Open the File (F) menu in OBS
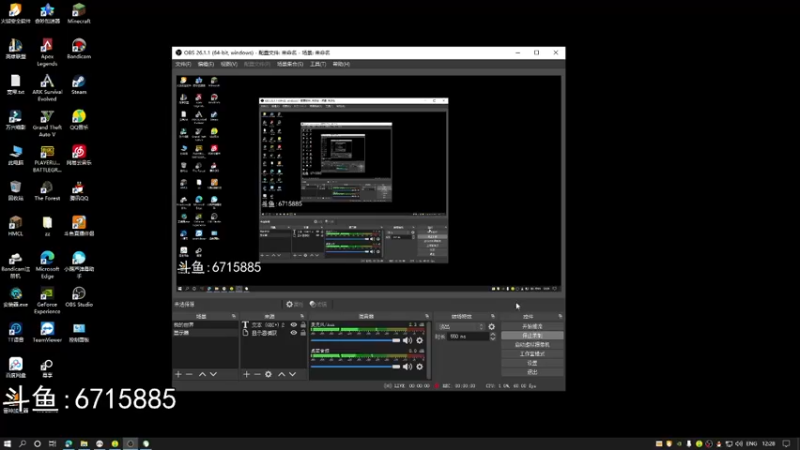800x450 pixels. pyautogui.click(x=183, y=64)
